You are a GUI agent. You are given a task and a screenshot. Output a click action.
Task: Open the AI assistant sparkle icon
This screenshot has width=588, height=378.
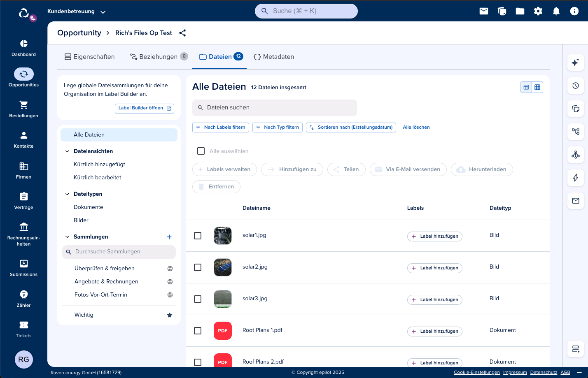click(576, 63)
